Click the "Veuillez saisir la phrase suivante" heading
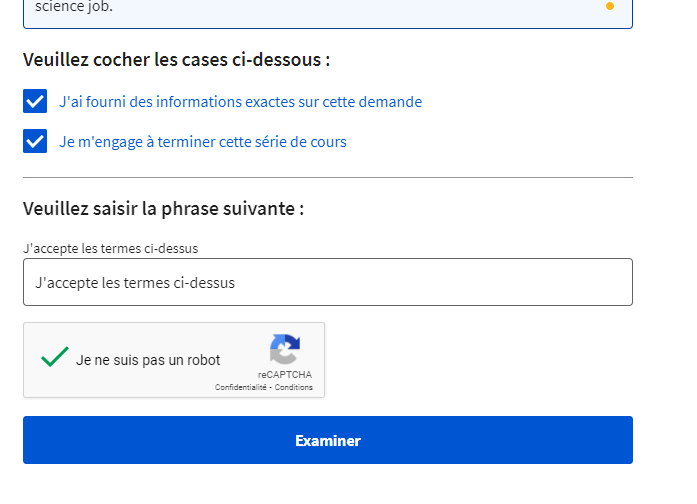 tap(164, 208)
